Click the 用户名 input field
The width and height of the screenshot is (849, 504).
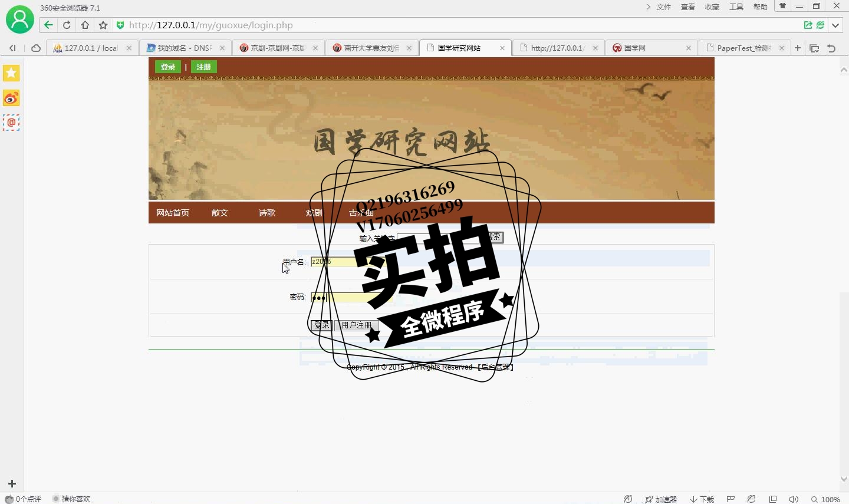click(351, 262)
